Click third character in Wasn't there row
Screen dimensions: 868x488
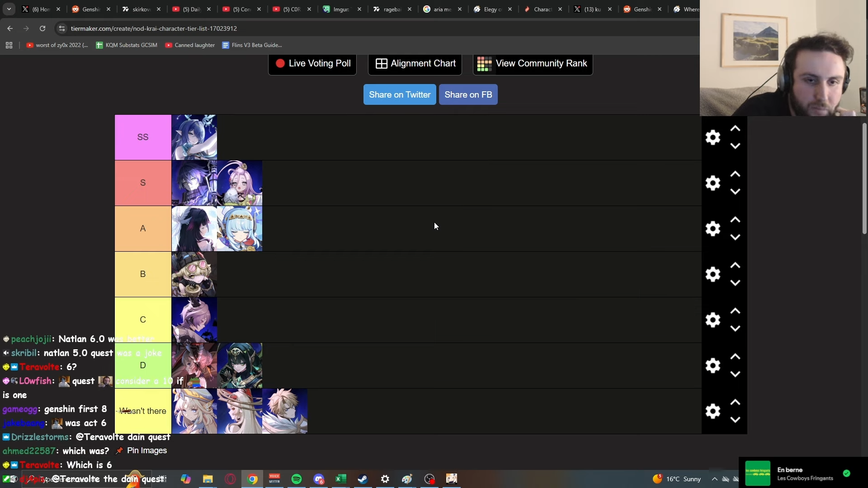point(285,411)
